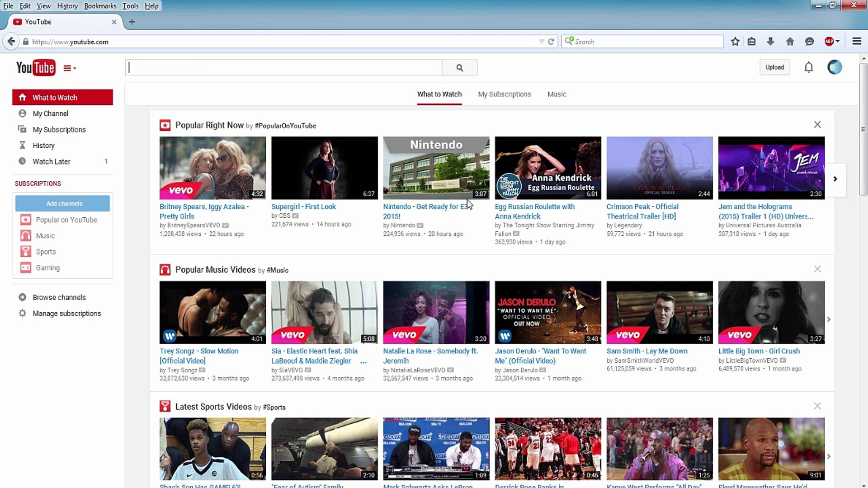This screenshot has height=488, width=868.
Task: Switch to the My Subscriptions tab
Action: [x=504, y=94]
